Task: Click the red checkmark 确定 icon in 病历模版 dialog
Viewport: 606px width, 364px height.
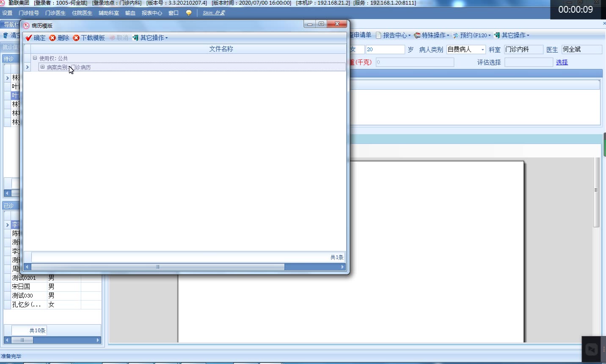Action: click(29, 38)
